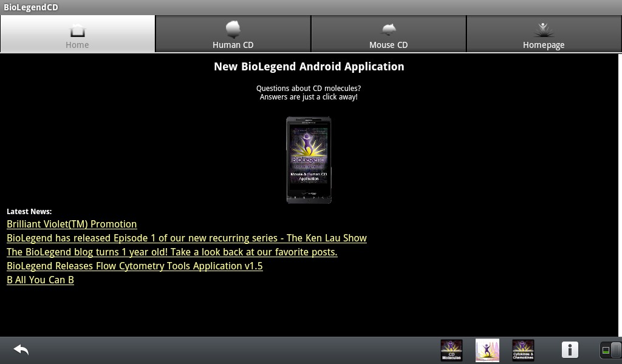This screenshot has height=364, width=622.
Task: Tap the BioLegend phone app image
Action: (309, 160)
